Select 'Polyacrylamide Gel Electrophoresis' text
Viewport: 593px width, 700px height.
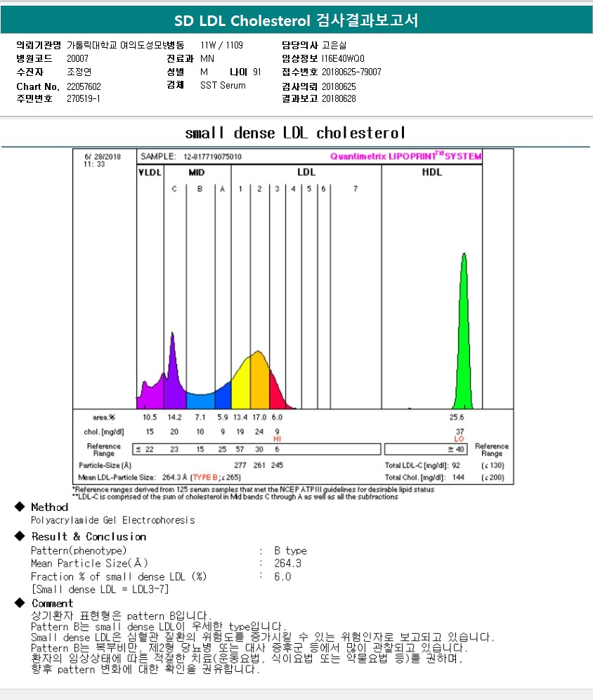click(113, 520)
